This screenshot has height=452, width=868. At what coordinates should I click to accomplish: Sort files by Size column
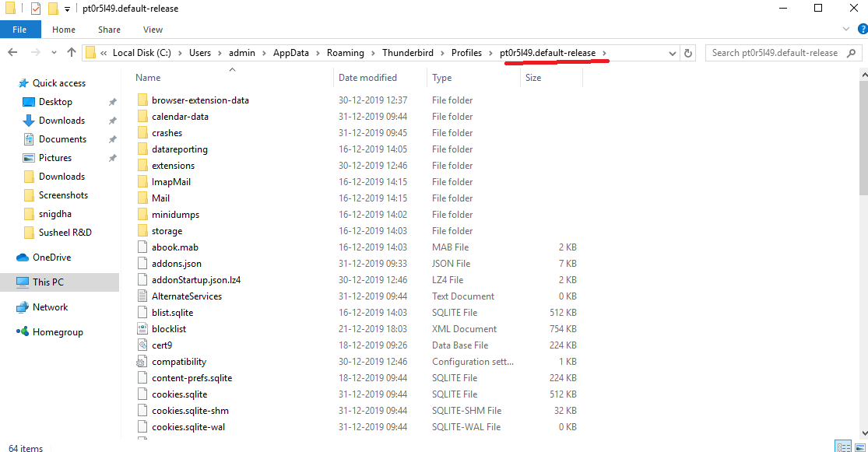533,78
